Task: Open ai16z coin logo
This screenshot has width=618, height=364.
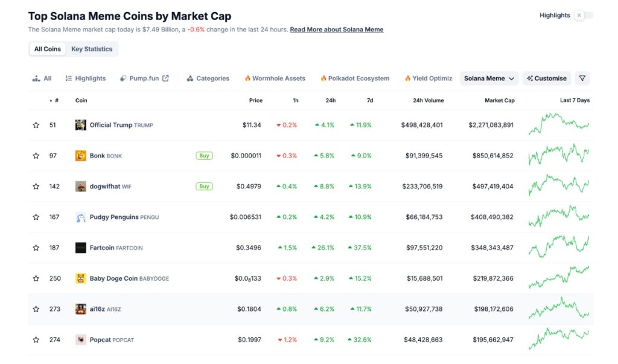Action: 80,309
